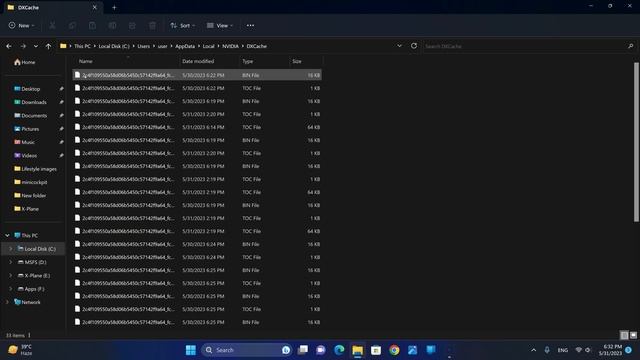Viewport: 640px width, 360px height.
Task: Refresh the DXCache folder view
Action: pos(414,46)
